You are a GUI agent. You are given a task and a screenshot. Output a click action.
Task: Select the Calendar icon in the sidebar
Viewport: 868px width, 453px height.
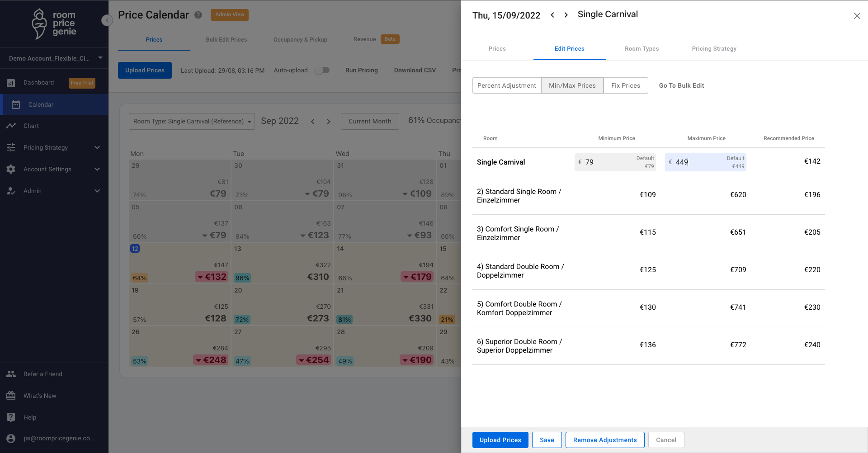pos(15,104)
